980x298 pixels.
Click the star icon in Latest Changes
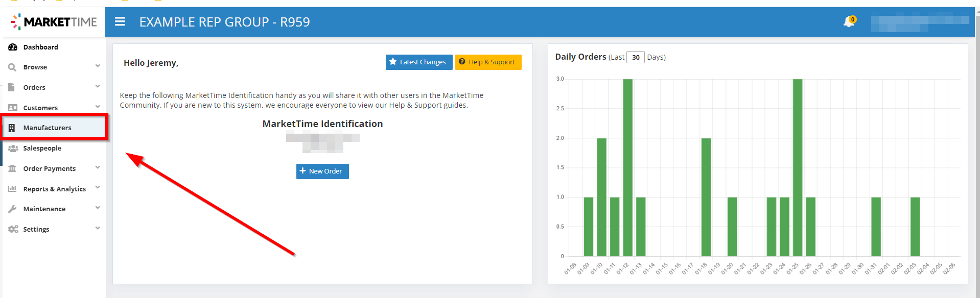[393, 62]
